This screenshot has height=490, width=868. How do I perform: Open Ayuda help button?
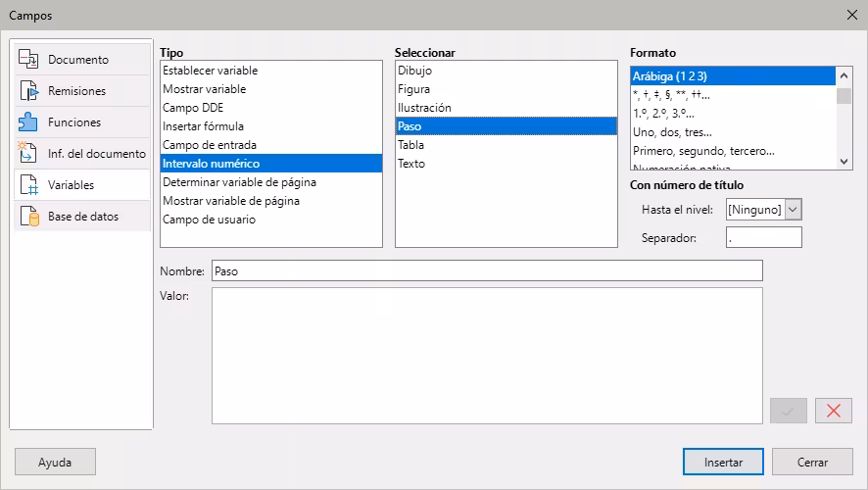pos(55,462)
